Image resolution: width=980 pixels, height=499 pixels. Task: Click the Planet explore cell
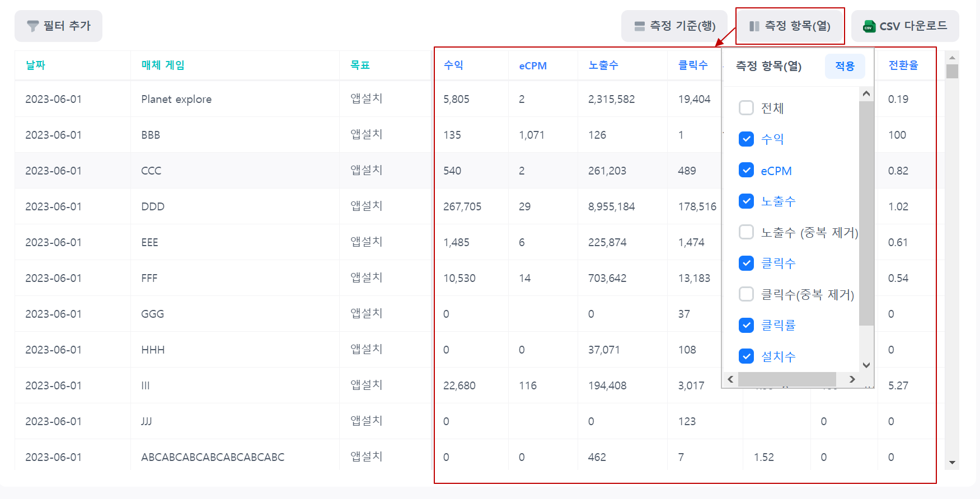[176, 99]
